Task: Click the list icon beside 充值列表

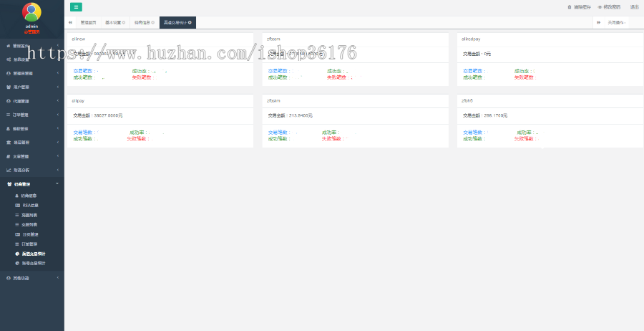Action: (17, 215)
